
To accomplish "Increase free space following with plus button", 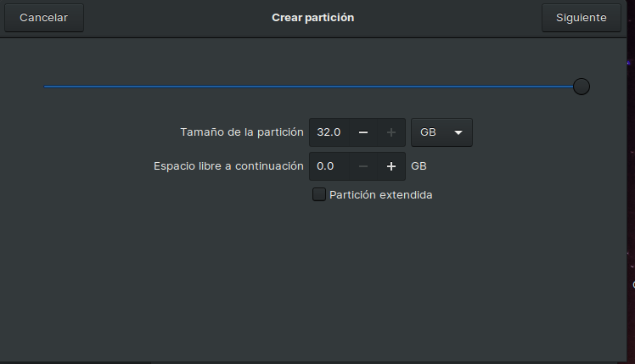I will point(391,166).
